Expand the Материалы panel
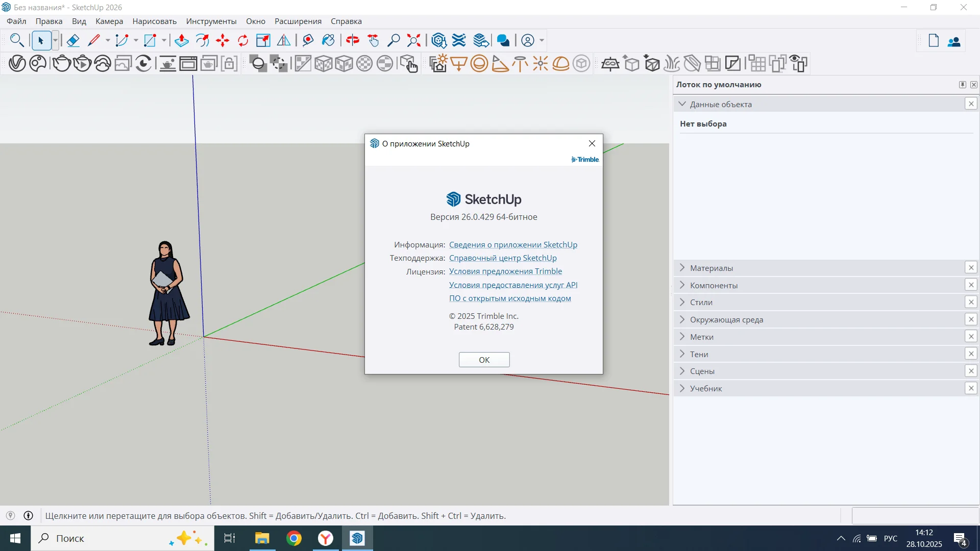 [x=682, y=267]
